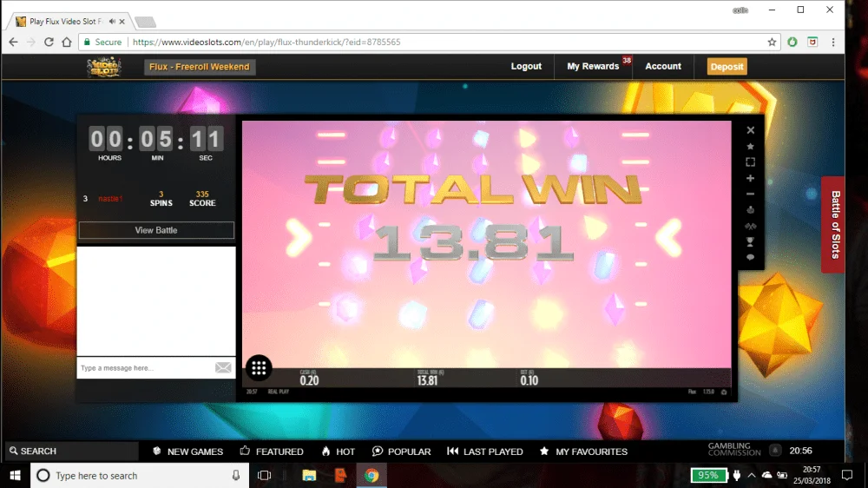Open the chat bubble icon in game sidebar

coord(750,258)
